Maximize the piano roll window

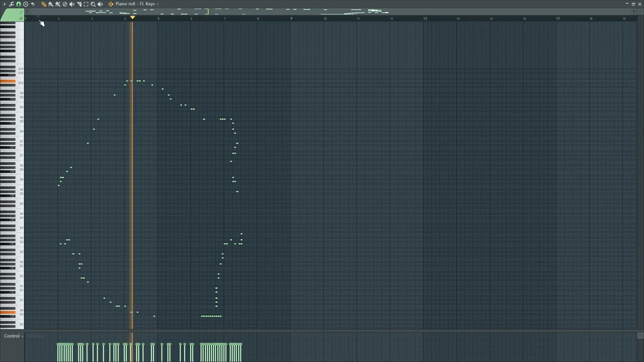pyautogui.click(x=633, y=4)
